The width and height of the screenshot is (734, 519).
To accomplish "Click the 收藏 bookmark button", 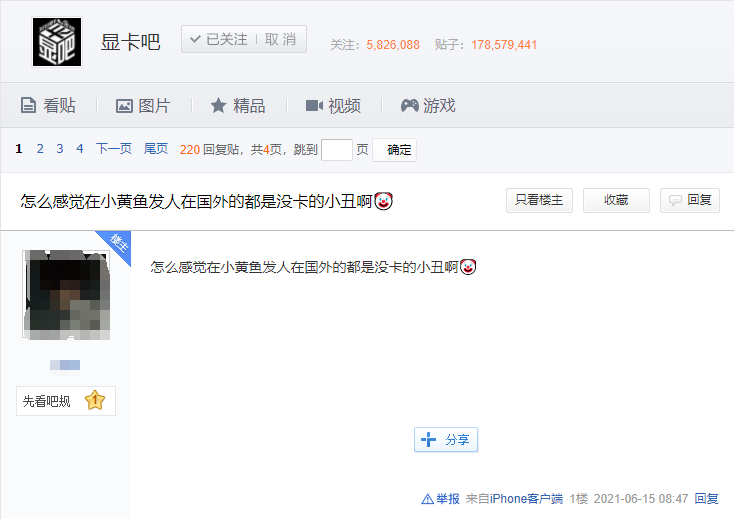I will [616, 200].
